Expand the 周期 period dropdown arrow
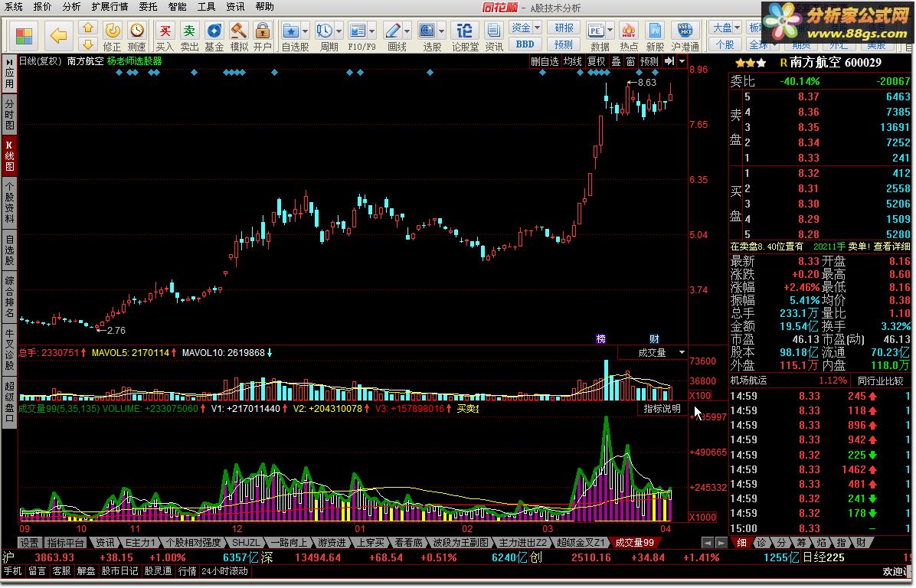The height and width of the screenshot is (588, 916). [339, 31]
